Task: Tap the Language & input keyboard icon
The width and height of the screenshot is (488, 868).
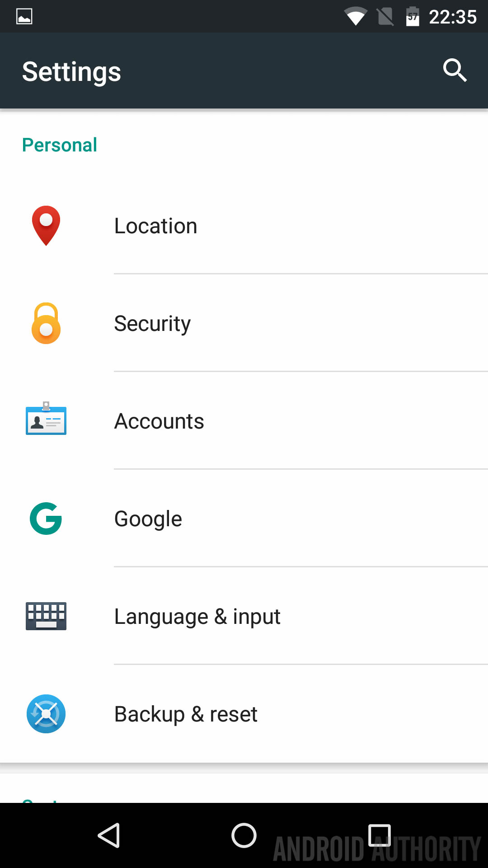Action: 46,616
